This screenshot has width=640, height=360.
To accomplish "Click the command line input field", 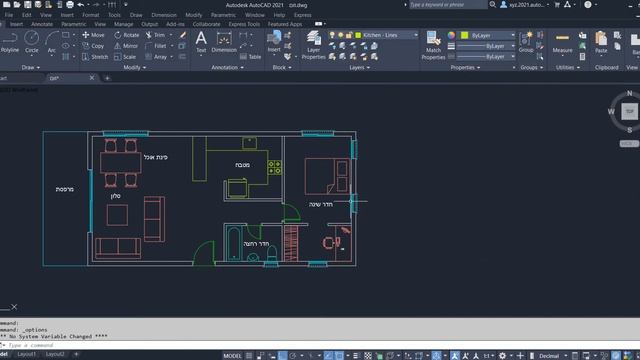I will [320, 345].
